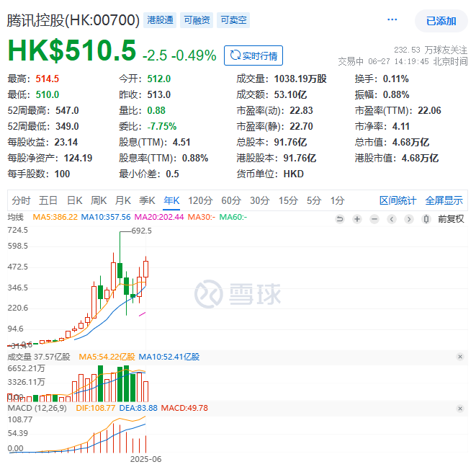Click the 已添加 watchlist button
Image resolution: width=476 pixels, height=467 pixels.
441,21
